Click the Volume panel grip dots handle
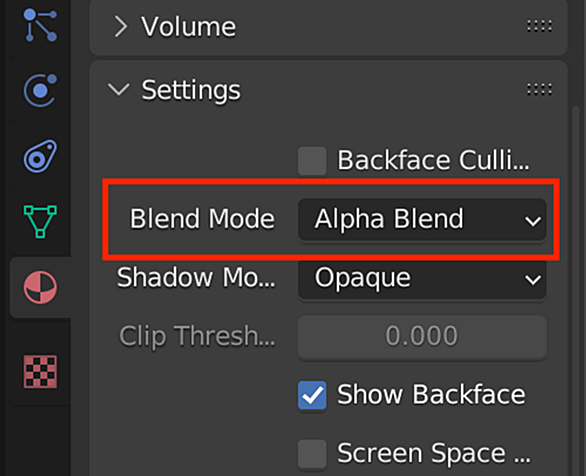Screen dimensions: 586x476 [539, 26]
